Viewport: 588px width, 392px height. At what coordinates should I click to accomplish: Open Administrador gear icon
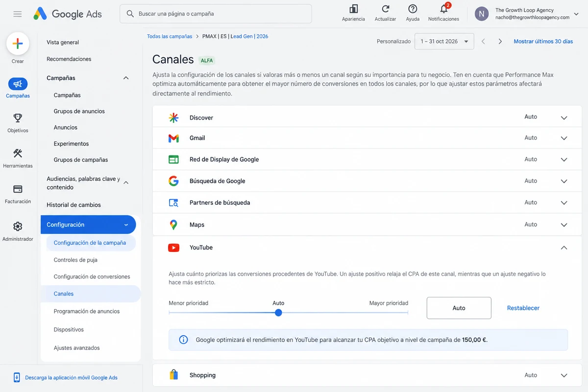pos(18,226)
